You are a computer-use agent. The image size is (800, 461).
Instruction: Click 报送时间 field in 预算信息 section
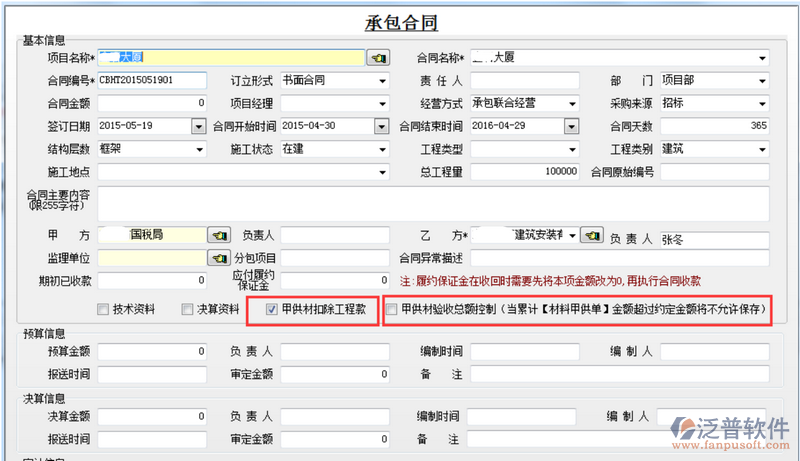152,374
